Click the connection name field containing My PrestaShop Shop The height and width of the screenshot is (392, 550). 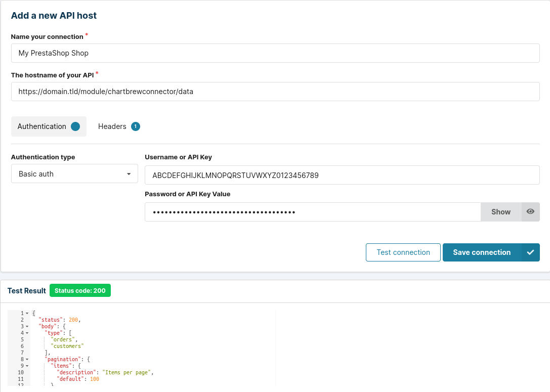click(275, 53)
